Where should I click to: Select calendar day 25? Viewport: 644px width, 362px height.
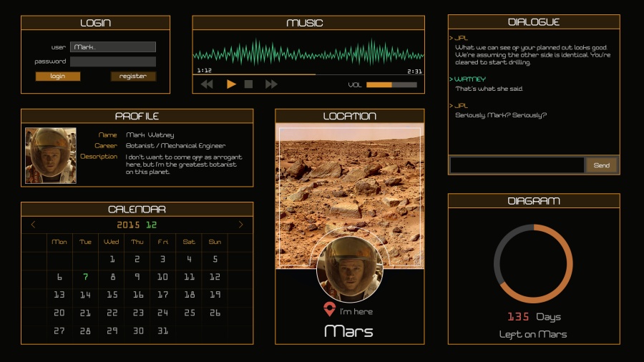point(190,313)
